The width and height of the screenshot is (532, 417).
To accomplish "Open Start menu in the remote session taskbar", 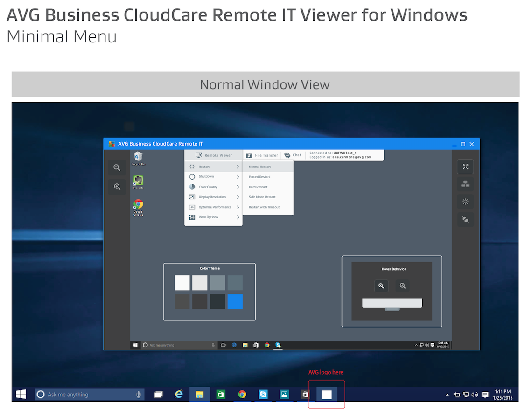I will [x=135, y=345].
